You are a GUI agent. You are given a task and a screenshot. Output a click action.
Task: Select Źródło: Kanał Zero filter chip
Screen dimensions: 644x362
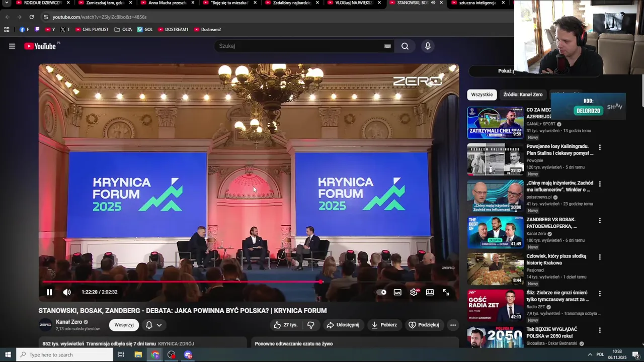coord(523,95)
